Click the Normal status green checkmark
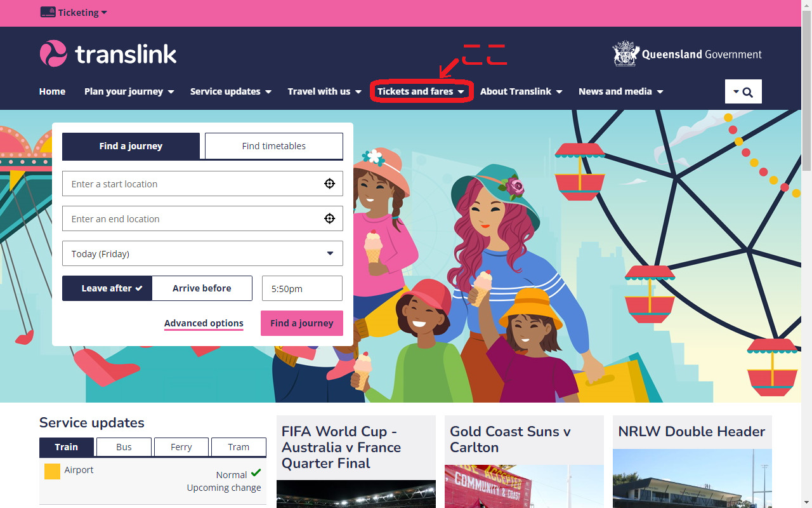Viewport: 812px width, 508px height. 256,473
